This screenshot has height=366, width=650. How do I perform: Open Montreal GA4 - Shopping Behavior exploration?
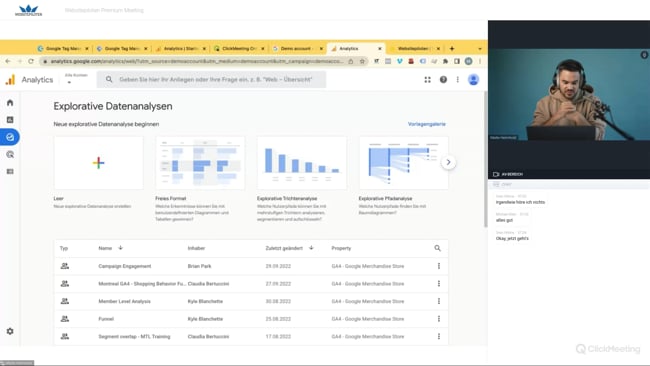click(x=142, y=284)
